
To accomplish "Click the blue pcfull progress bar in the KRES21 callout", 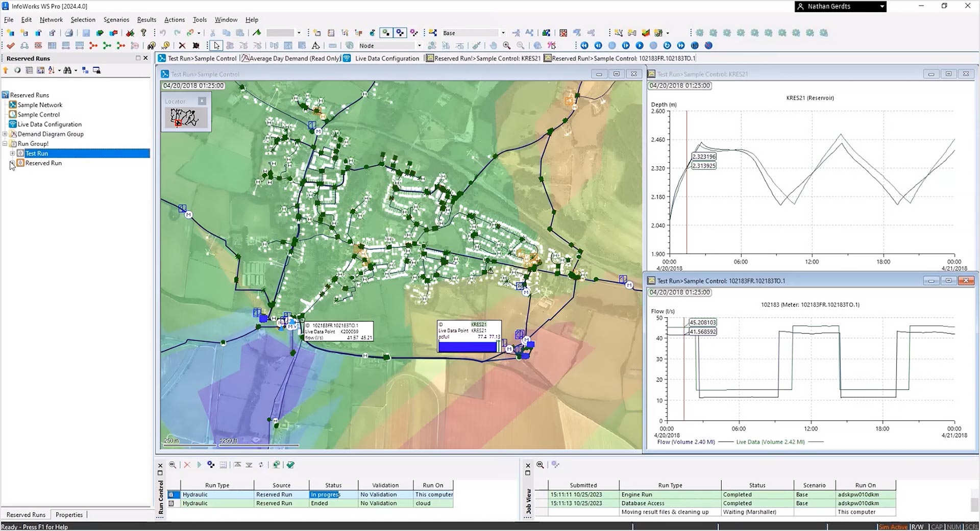I will (x=468, y=347).
